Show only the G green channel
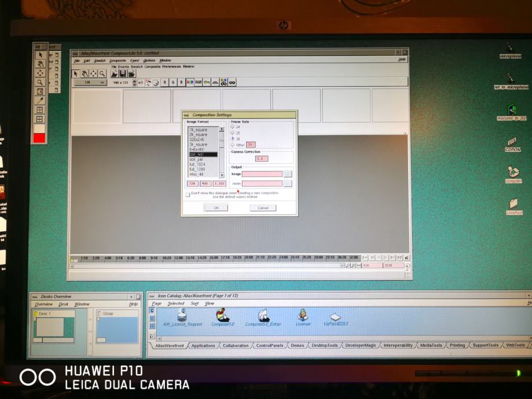 tap(173, 82)
